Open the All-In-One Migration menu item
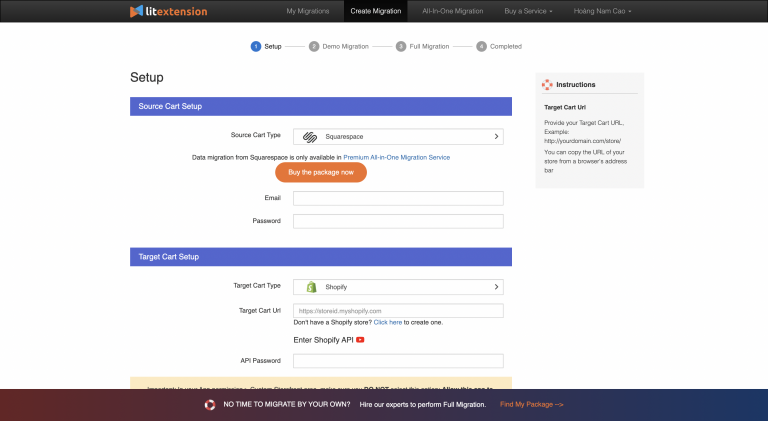Viewport: 768px width, 421px height. (x=453, y=11)
